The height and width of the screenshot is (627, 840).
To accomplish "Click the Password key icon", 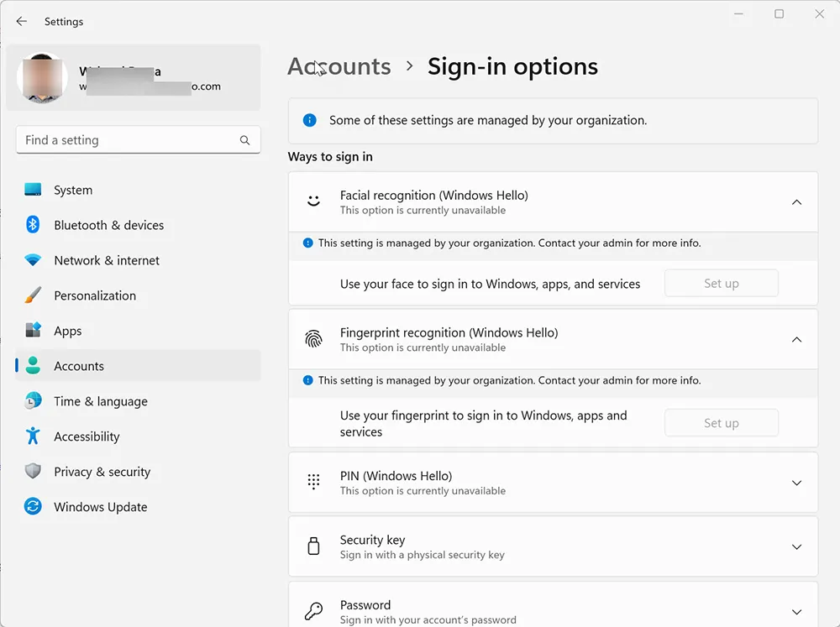I will [313, 610].
